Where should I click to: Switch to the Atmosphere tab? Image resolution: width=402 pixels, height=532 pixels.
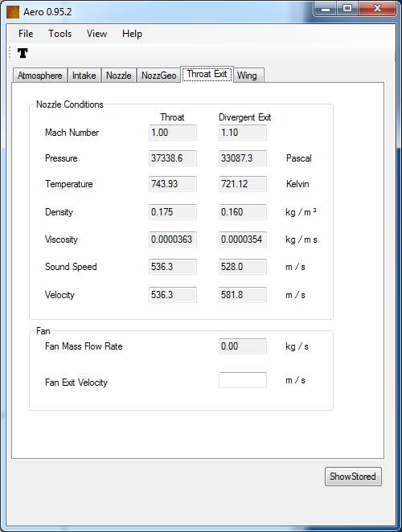[39, 76]
